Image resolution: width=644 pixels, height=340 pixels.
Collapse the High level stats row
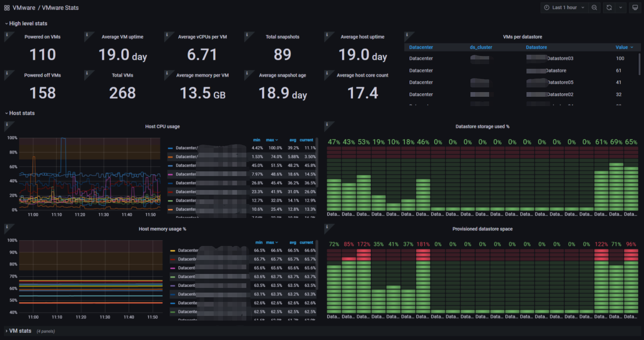click(26, 23)
